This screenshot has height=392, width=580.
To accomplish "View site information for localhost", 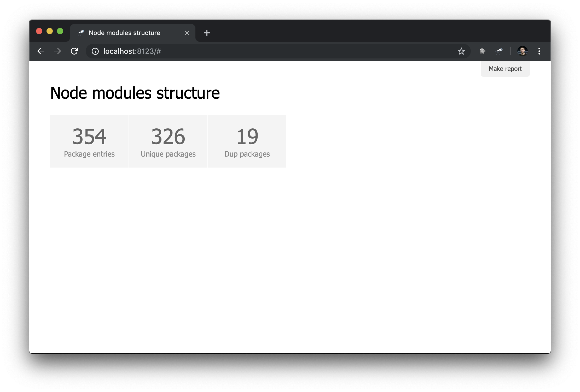I will pyautogui.click(x=95, y=51).
